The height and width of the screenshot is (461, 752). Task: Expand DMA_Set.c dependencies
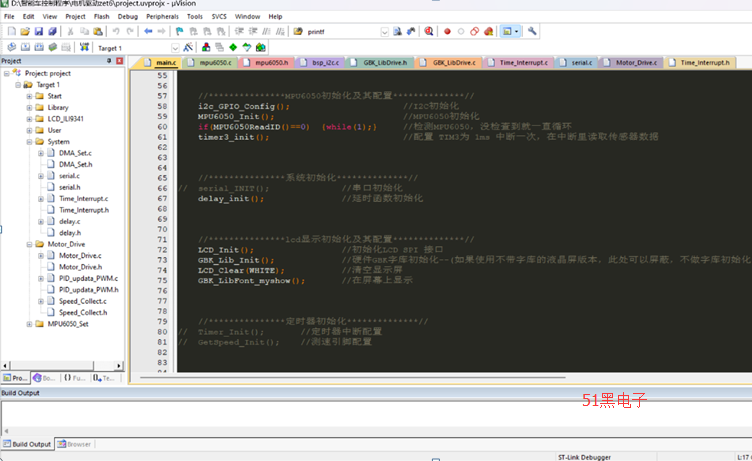(x=41, y=153)
